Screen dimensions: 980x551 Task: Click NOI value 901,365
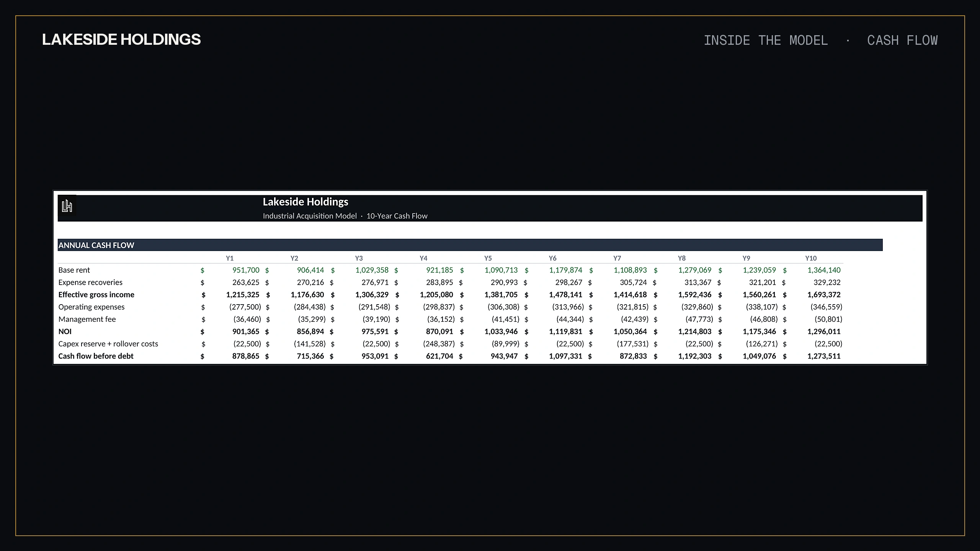(x=246, y=331)
